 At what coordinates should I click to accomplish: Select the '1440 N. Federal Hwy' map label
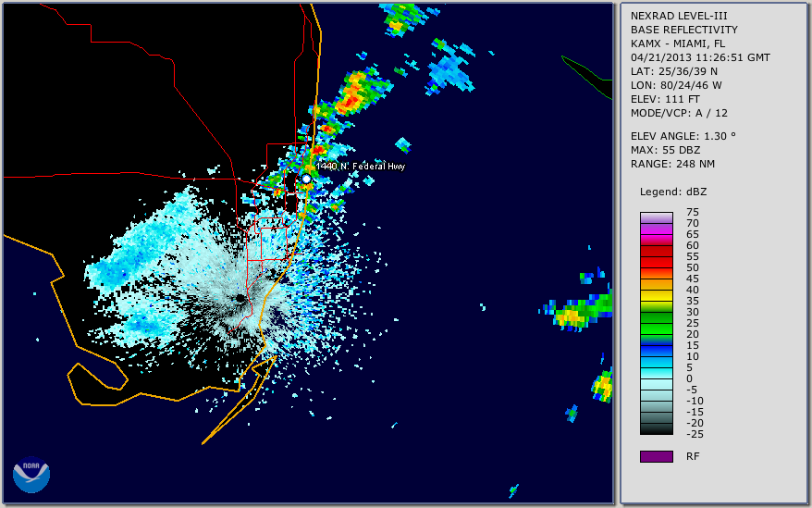[361, 166]
